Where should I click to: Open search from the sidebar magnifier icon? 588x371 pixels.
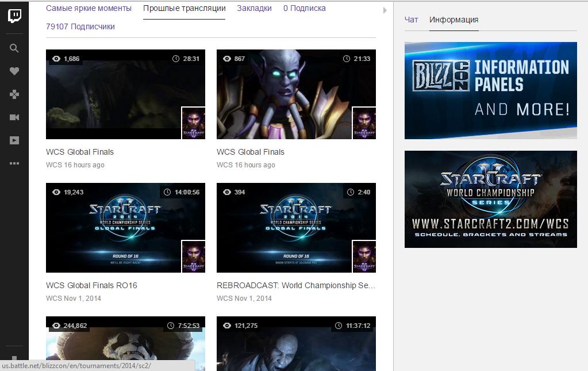tap(14, 48)
